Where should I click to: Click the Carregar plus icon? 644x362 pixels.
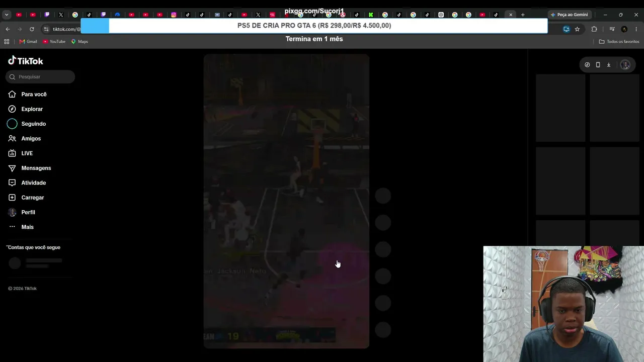(12, 198)
